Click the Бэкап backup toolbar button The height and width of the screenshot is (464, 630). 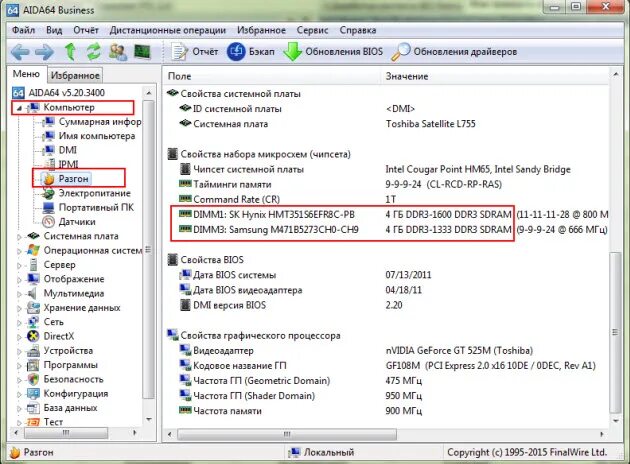tap(251, 52)
